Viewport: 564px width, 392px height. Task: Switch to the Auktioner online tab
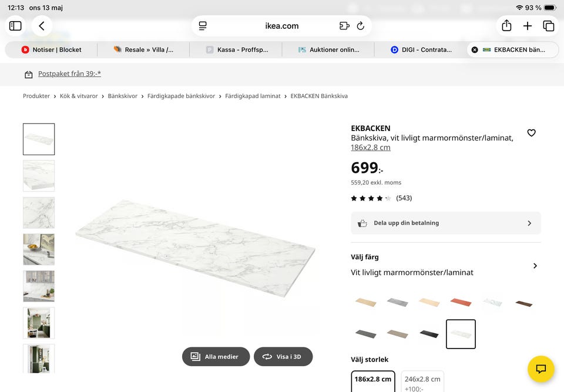[328, 50]
